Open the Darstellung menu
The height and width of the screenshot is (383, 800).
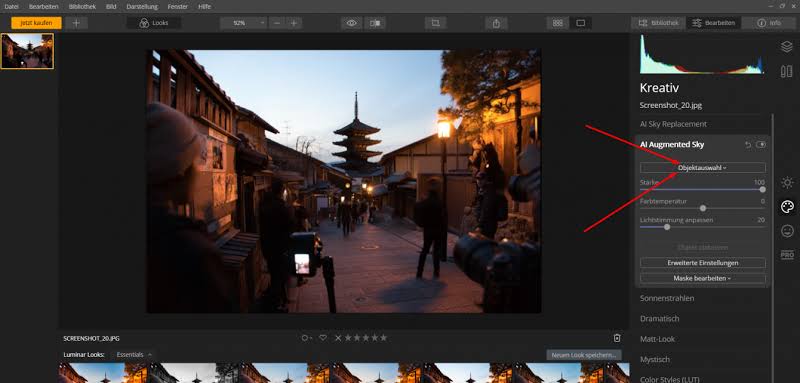click(142, 7)
